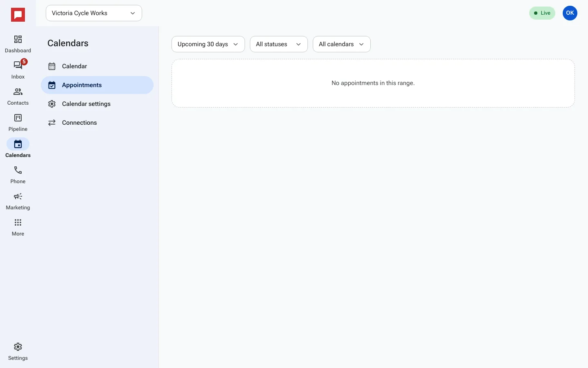Click the red chat app logo
The image size is (588, 368).
(x=18, y=15)
